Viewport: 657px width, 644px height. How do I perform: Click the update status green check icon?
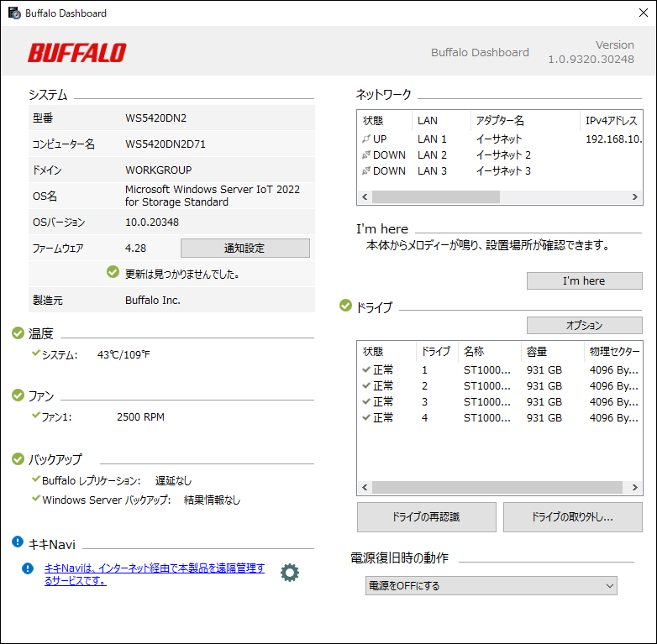pos(113,272)
